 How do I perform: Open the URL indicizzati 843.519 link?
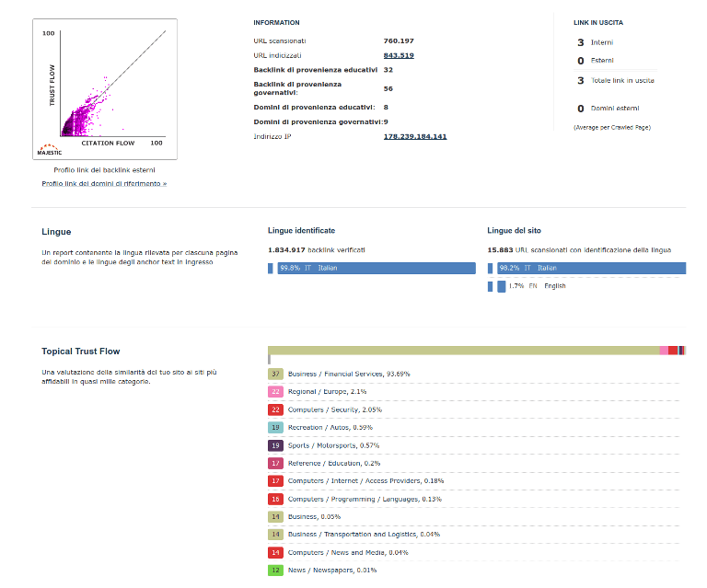(398, 55)
